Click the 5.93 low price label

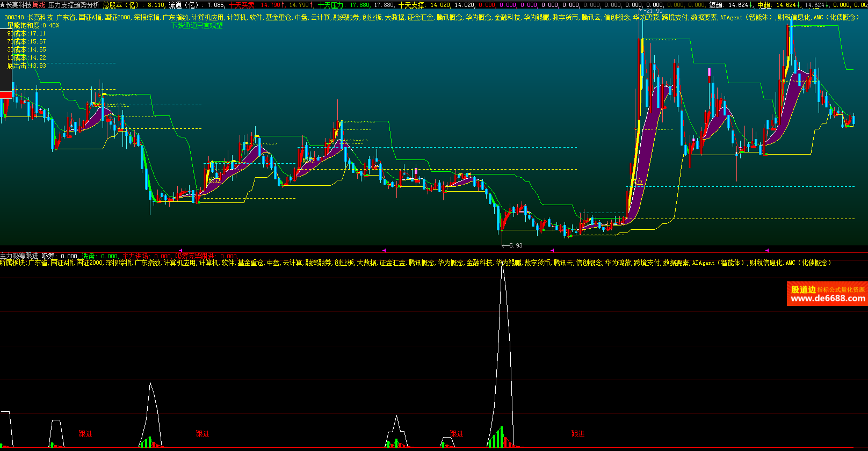(515, 245)
